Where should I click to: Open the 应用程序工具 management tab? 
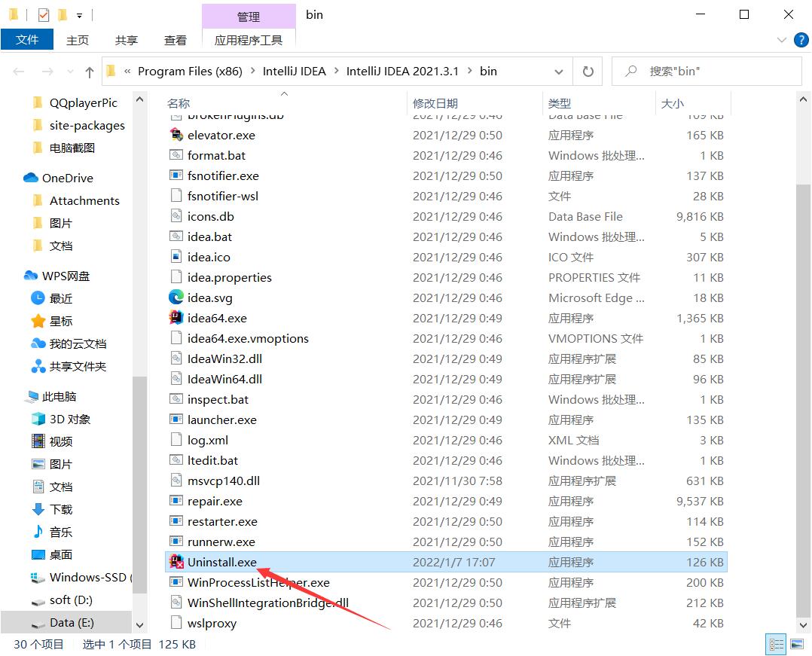pos(249,40)
